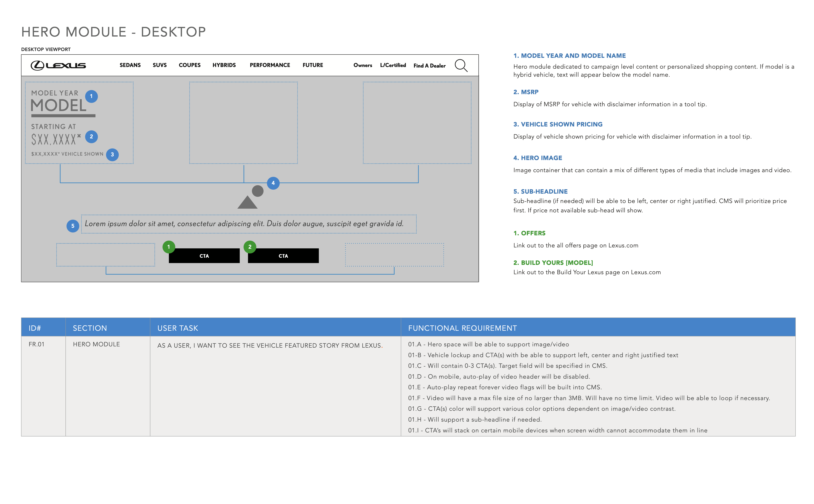Click the Lexus logo

click(58, 65)
